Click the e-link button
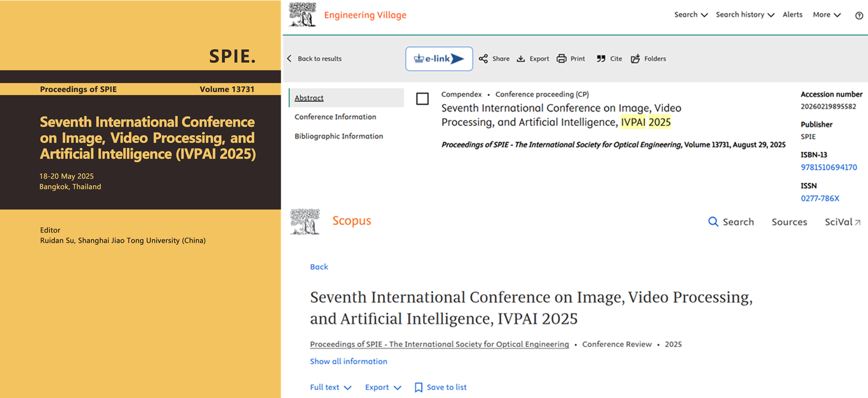This screenshot has height=398, width=868. (x=439, y=59)
